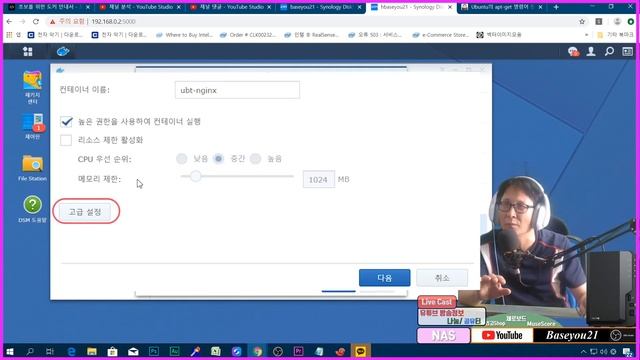Click the container name field ubt-nginx
640x360 pixels.
(x=237, y=90)
